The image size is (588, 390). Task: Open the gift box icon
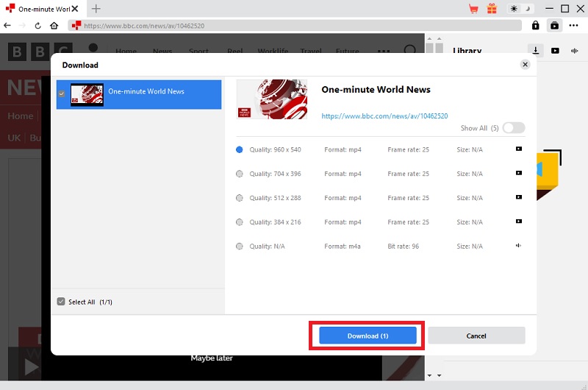(x=492, y=9)
